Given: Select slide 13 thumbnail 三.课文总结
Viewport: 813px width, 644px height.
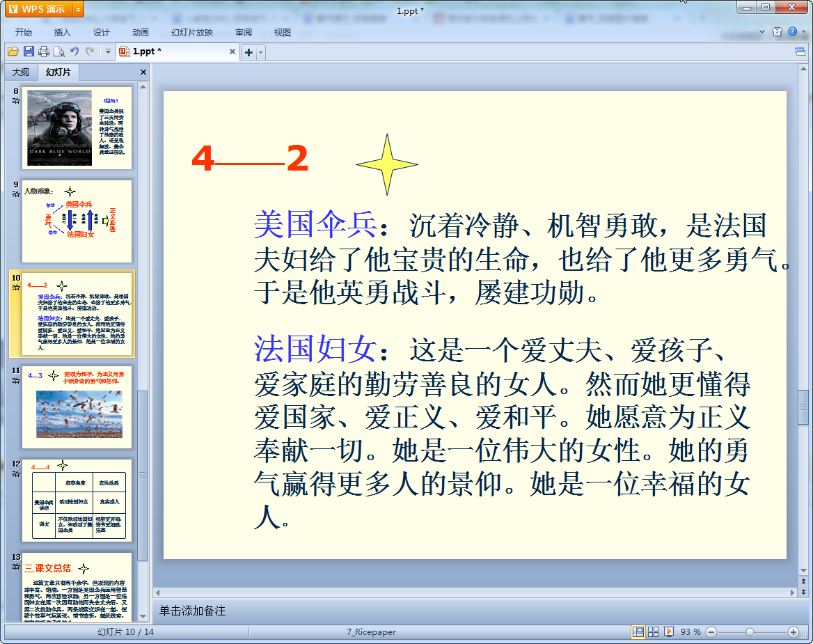Looking at the screenshot, I should (x=77, y=587).
